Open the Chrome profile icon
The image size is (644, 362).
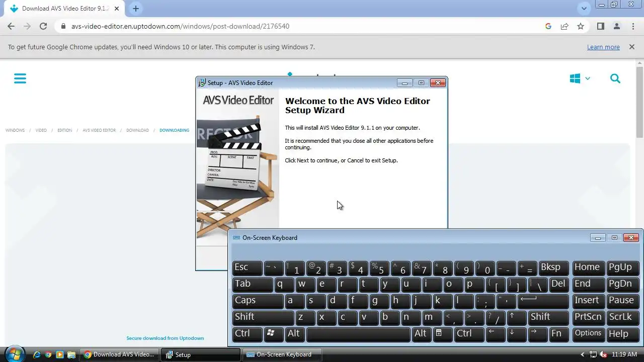[x=616, y=26]
